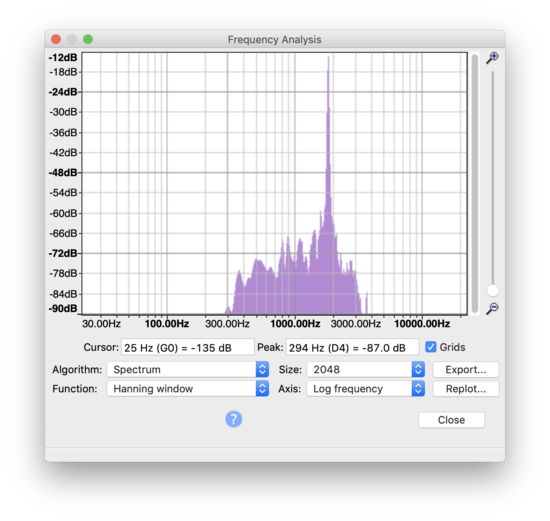Click the Export... button

465,369
